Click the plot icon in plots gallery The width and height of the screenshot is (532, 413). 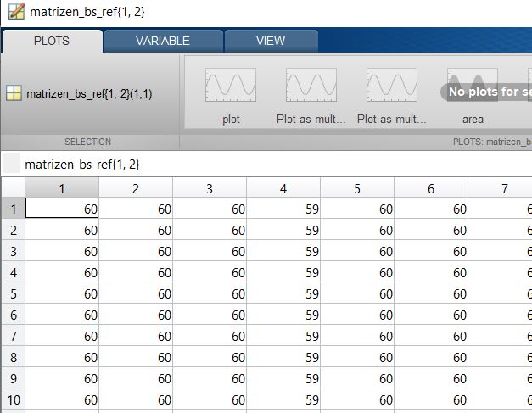click(x=231, y=87)
